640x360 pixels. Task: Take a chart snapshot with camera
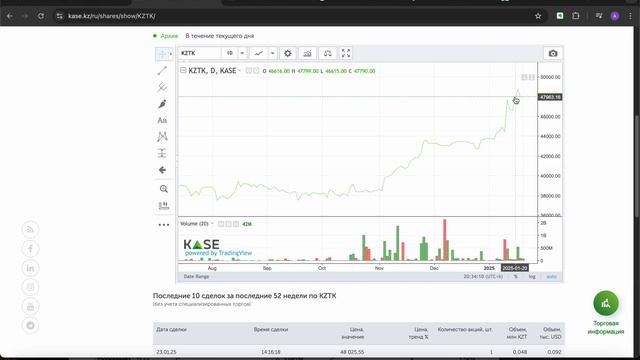(x=553, y=53)
